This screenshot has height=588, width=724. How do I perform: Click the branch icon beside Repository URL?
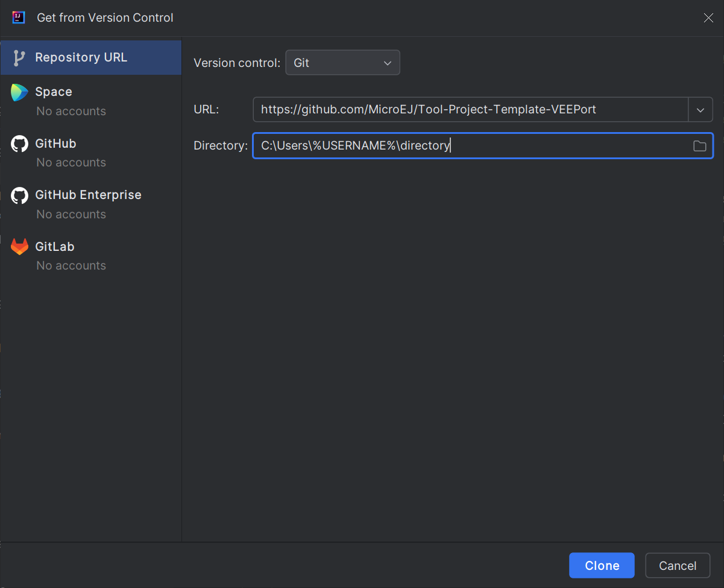(x=19, y=58)
